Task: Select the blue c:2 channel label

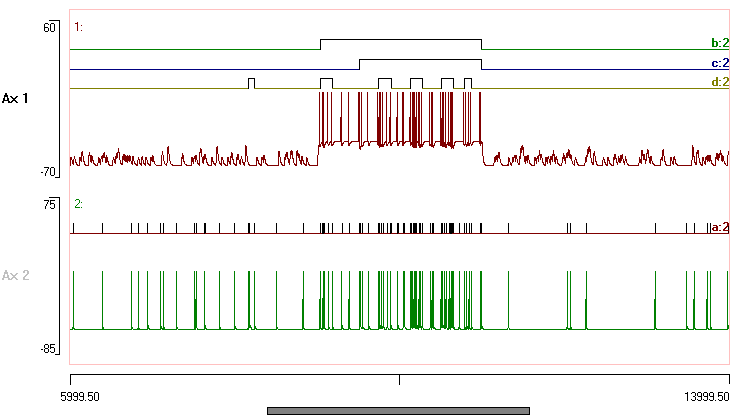Action: [719, 63]
